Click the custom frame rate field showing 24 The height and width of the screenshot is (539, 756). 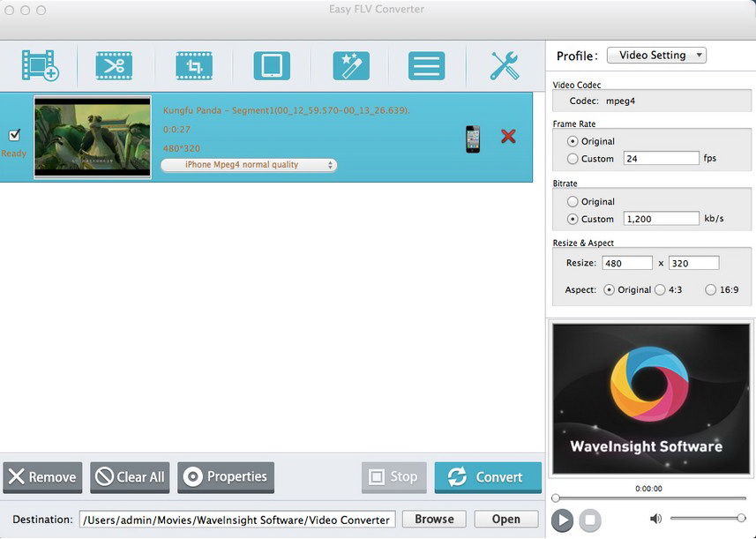(661, 158)
